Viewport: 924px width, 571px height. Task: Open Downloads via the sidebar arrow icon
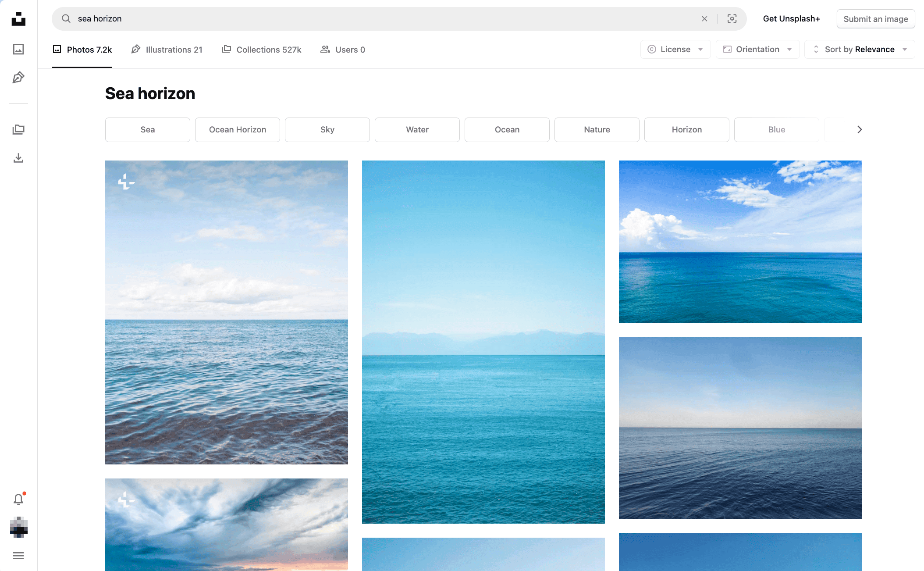[18, 158]
